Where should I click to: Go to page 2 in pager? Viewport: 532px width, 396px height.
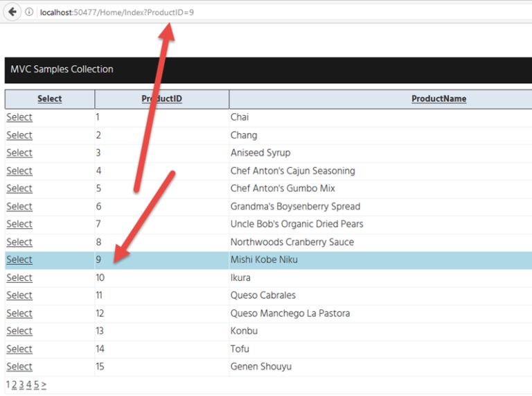[x=15, y=385]
